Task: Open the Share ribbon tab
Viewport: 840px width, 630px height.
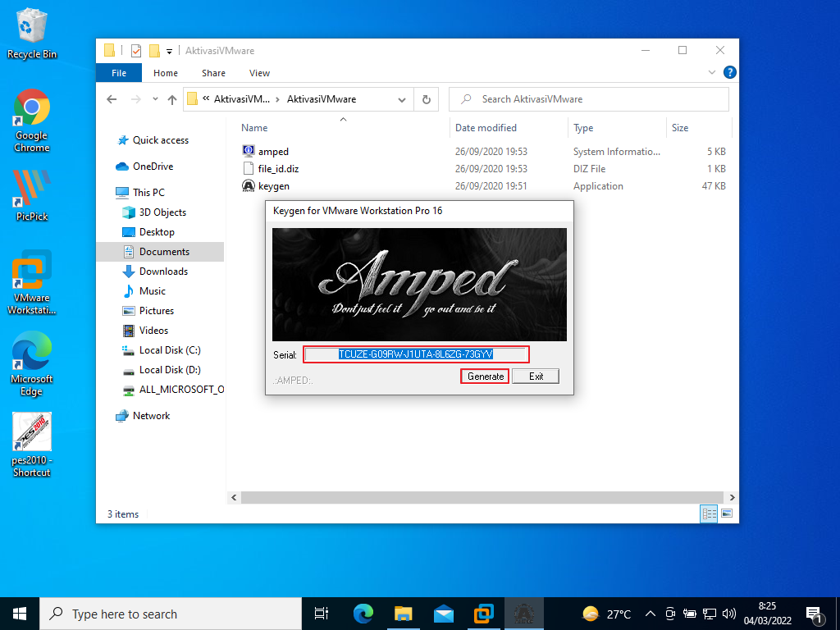Action: 213,73
